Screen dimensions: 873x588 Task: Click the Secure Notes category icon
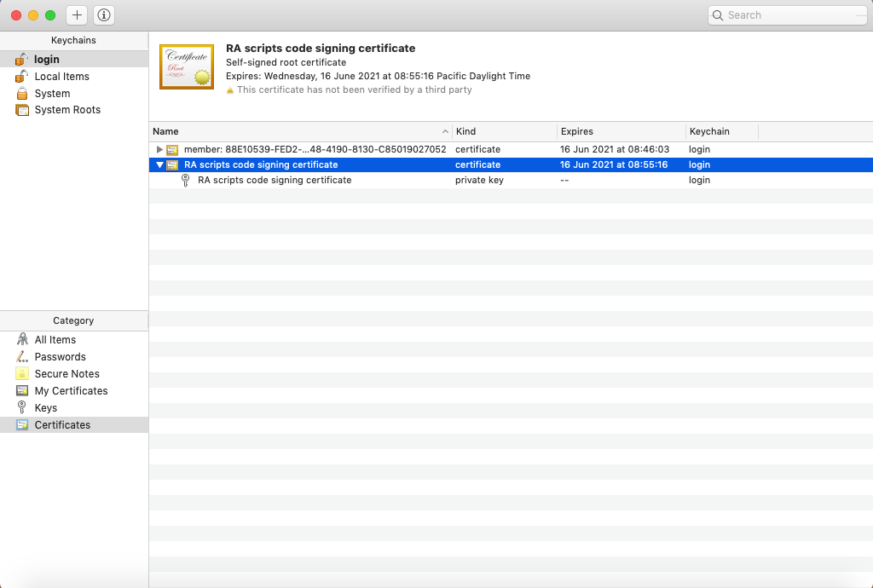(22, 374)
